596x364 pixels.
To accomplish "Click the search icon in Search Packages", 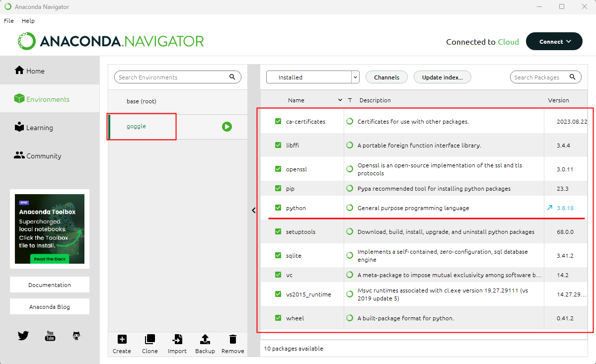I will (x=573, y=77).
